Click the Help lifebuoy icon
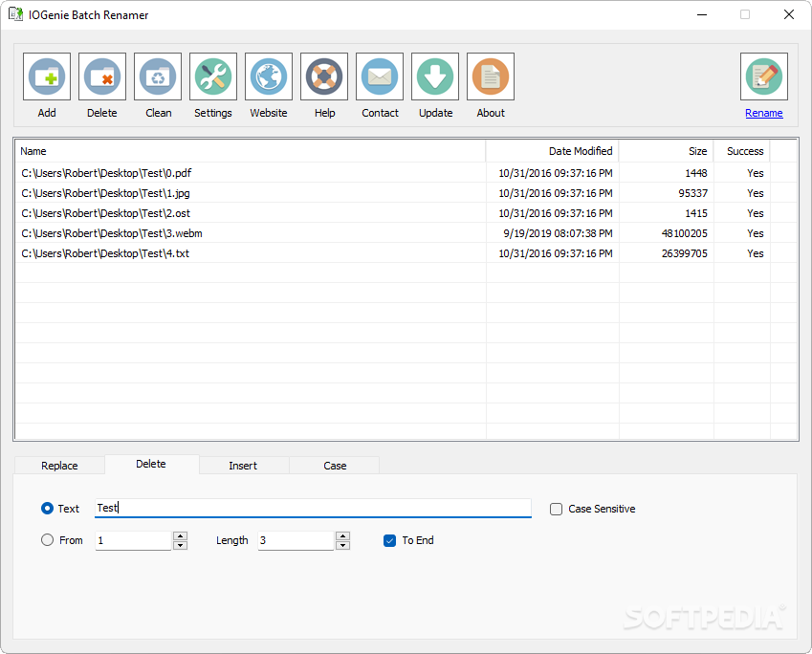Viewport: 812px width, 654px height. [324, 76]
